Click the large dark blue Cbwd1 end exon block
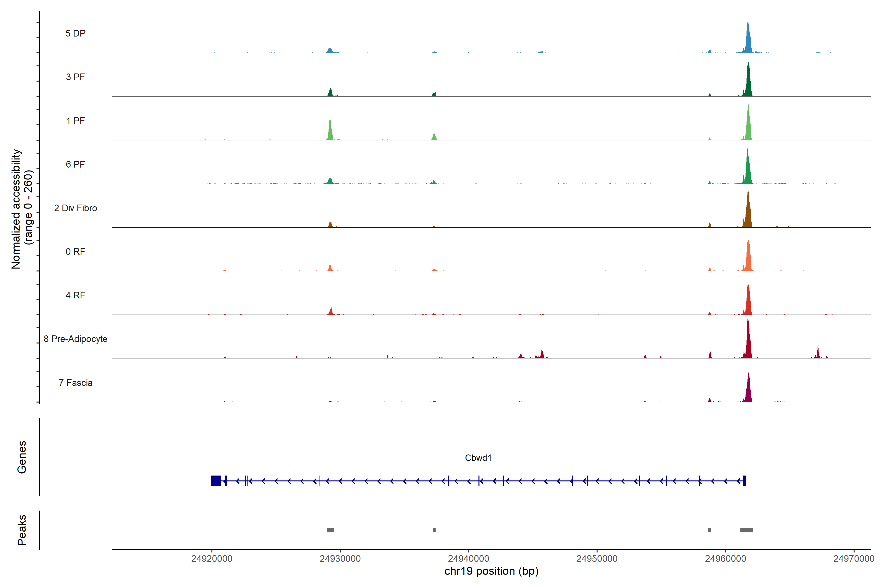 coord(216,481)
